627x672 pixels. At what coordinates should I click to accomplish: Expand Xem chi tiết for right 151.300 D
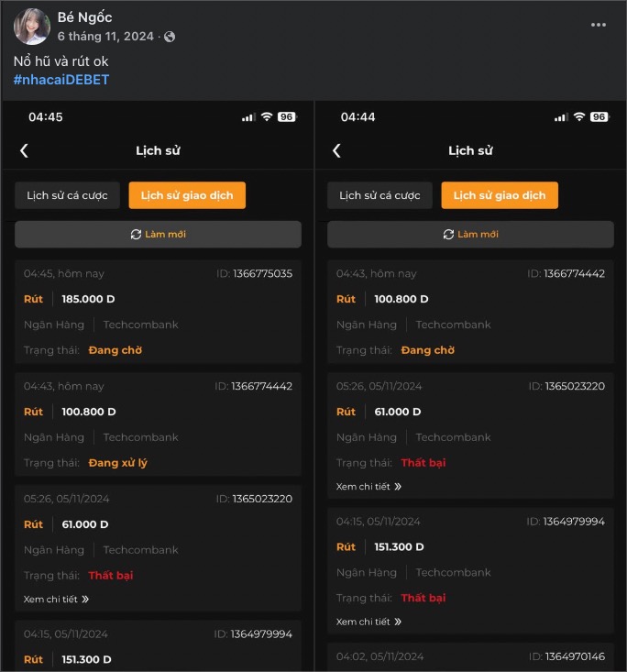point(368,622)
